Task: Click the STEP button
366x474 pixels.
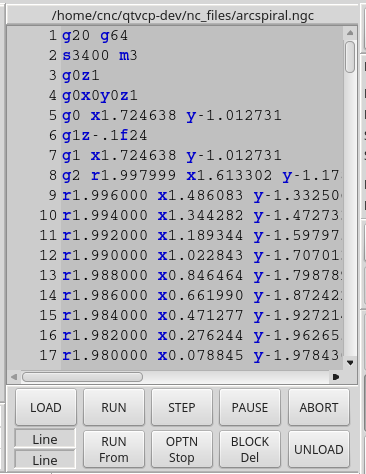Action: (182, 407)
